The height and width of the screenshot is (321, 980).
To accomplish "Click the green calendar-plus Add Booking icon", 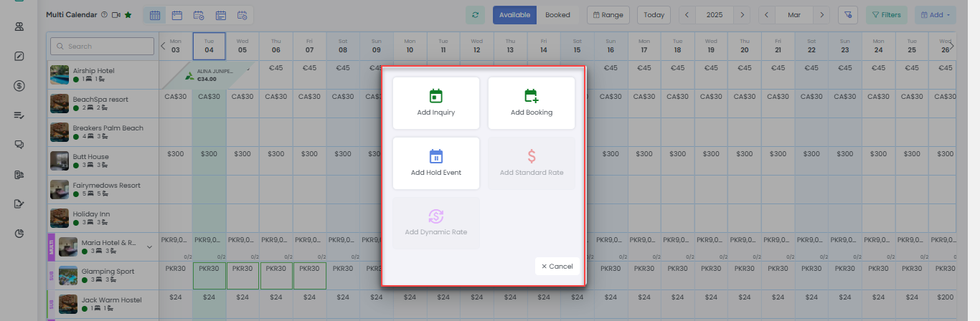I will [532, 96].
